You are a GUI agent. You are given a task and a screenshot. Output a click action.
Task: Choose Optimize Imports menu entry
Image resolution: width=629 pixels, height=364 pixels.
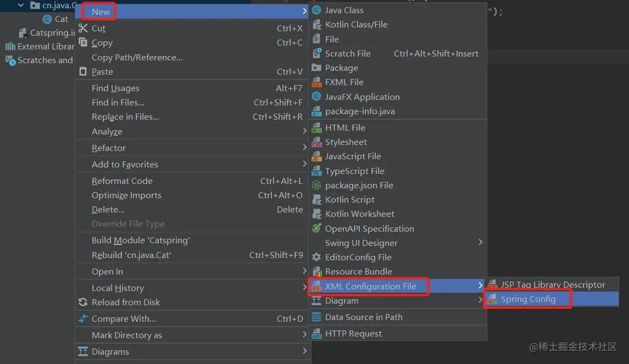(192, 195)
